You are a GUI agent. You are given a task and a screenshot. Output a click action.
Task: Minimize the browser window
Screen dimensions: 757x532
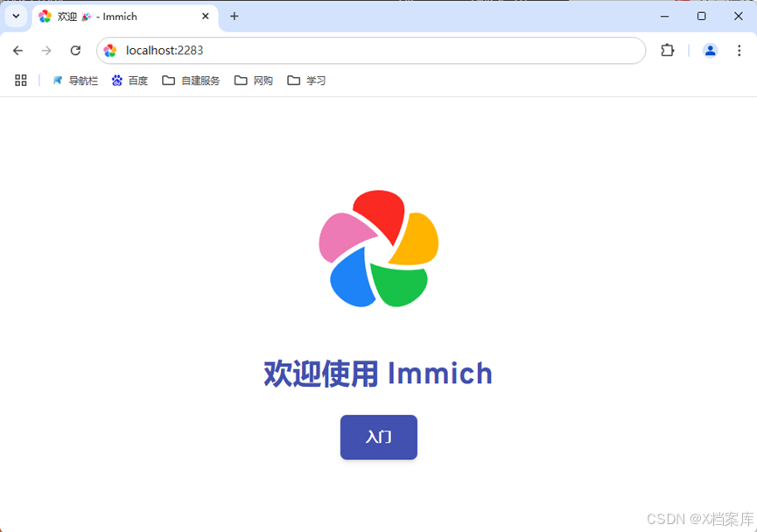(664, 17)
